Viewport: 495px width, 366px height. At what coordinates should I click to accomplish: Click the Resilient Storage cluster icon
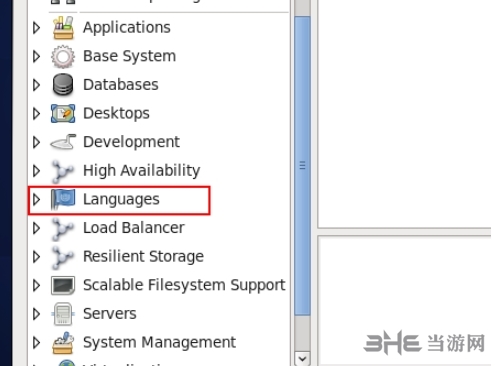[62, 257]
